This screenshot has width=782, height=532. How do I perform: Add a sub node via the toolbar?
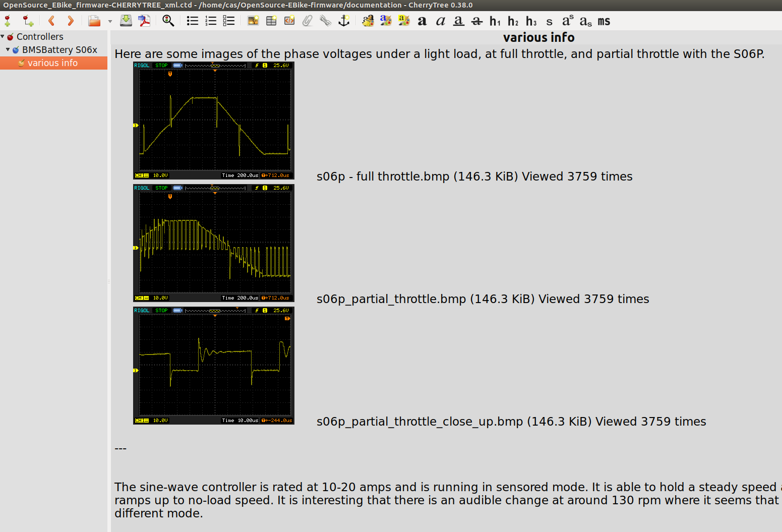28,21
